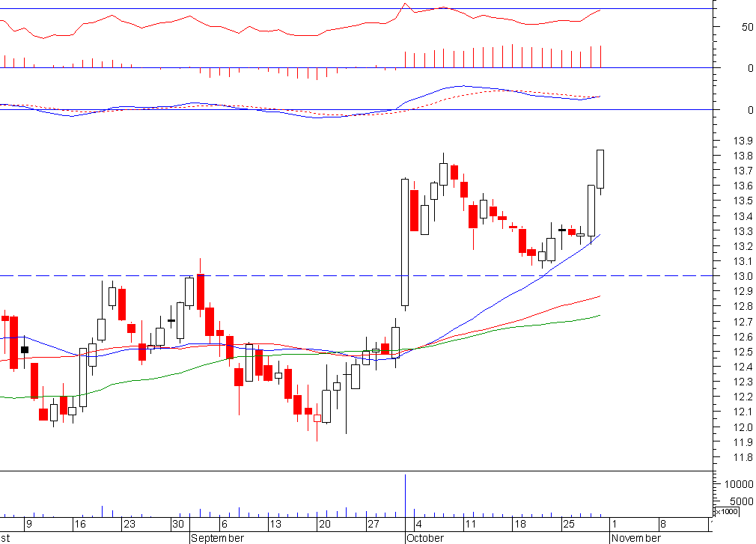
Task: Click the 13.8 price axis label
Action: tap(743, 156)
